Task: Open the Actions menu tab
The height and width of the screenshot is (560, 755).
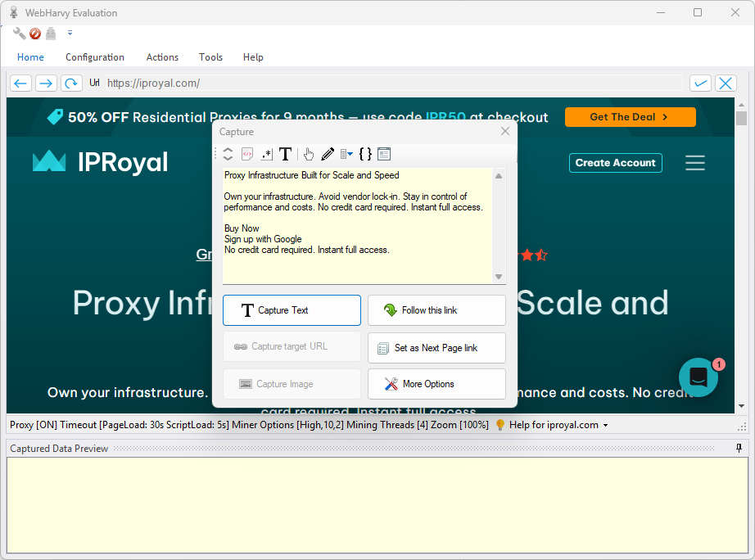Action: (162, 57)
